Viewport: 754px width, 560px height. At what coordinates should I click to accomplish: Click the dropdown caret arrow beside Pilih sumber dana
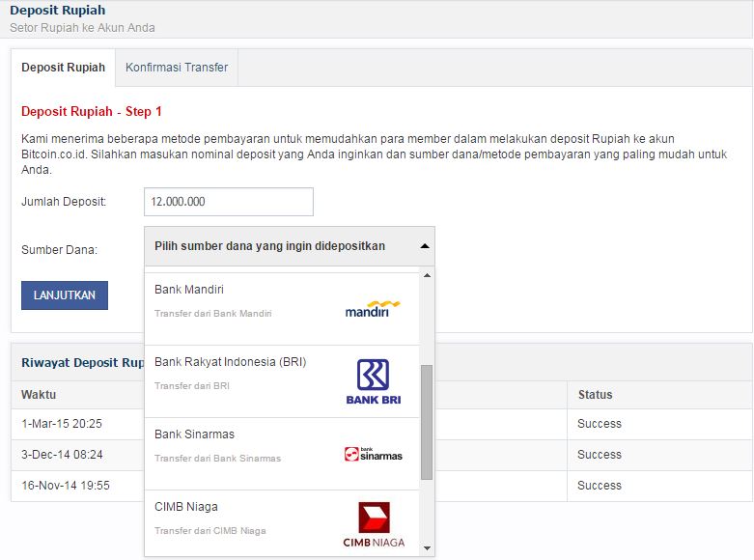425,246
